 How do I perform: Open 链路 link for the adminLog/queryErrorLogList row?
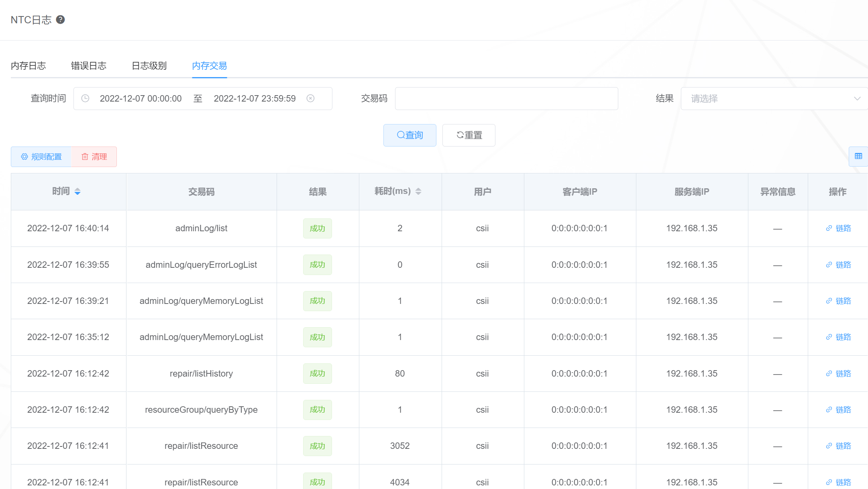(x=838, y=265)
